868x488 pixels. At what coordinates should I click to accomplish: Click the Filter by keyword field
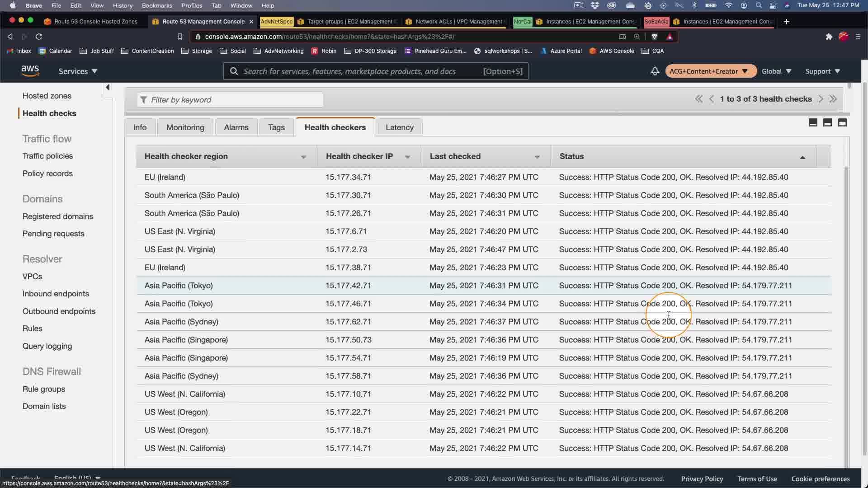click(x=231, y=100)
